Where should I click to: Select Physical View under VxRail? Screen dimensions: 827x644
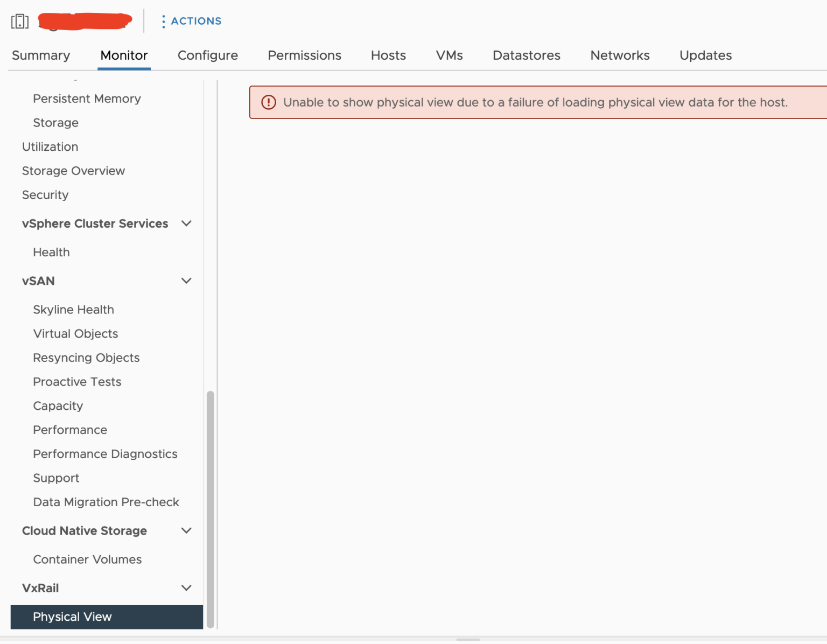pyautogui.click(x=72, y=617)
